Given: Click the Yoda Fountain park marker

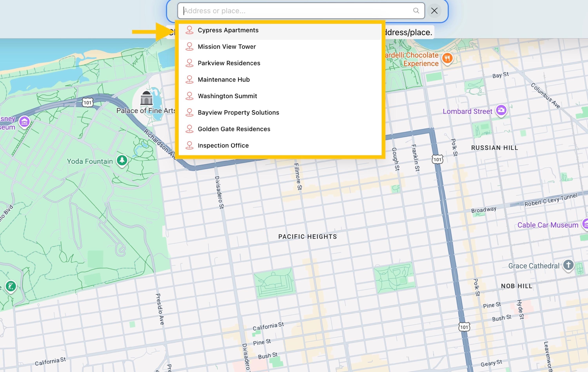Looking at the screenshot, I should (122, 161).
